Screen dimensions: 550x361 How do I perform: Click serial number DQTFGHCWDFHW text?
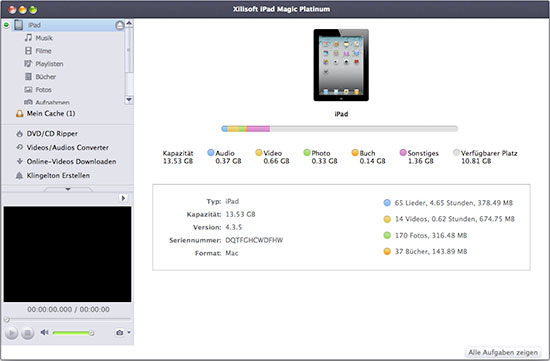coord(254,240)
